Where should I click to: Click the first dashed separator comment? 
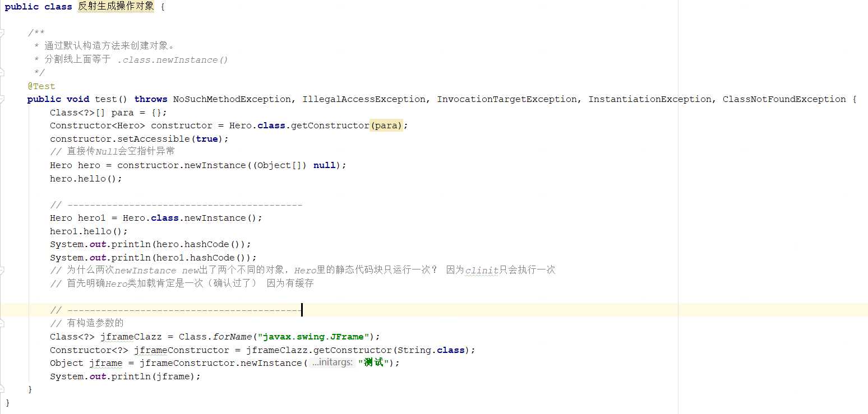[x=176, y=204]
